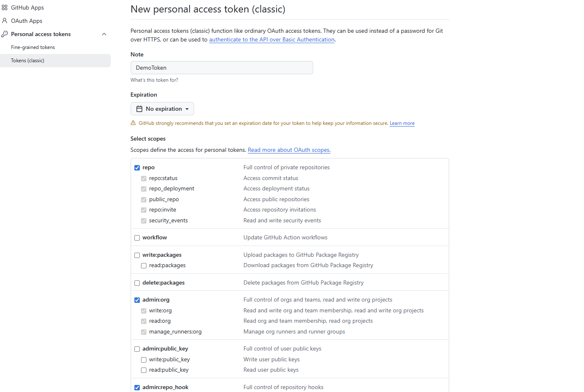The image size is (584, 392).
Task: Click the warning triangle icon near expiration notice
Action: tap(133, 122)
